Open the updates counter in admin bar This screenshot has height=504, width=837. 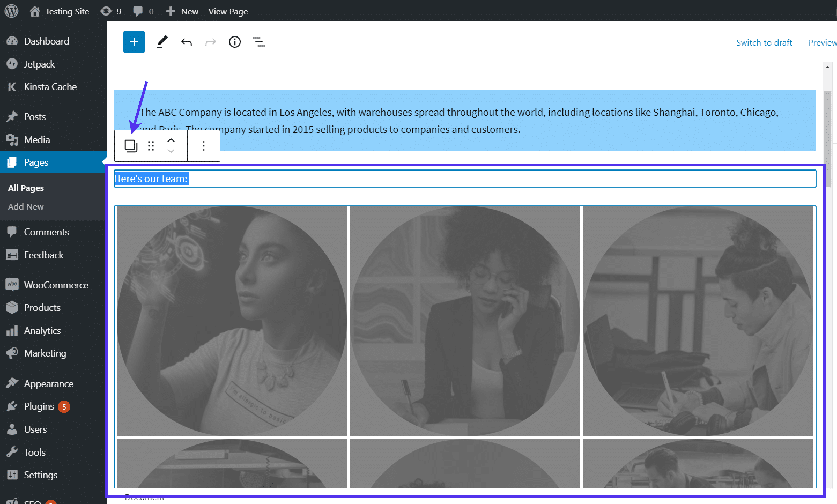coord(111,11)
